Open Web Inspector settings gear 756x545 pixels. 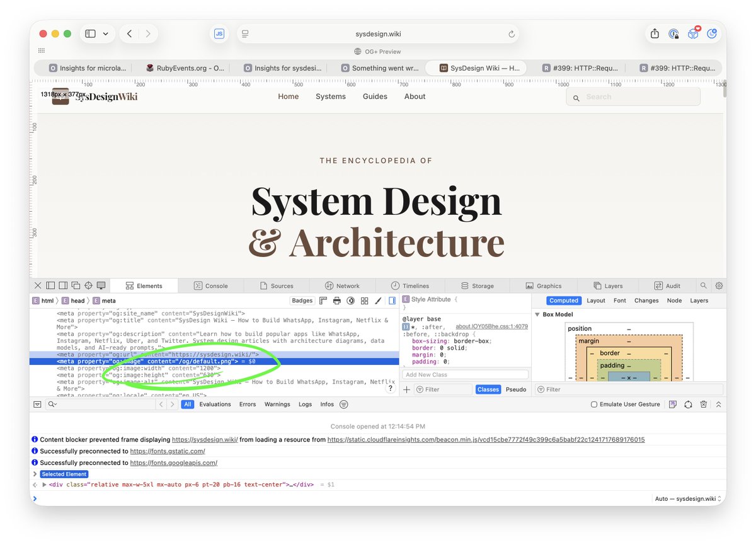coord(719,285)
